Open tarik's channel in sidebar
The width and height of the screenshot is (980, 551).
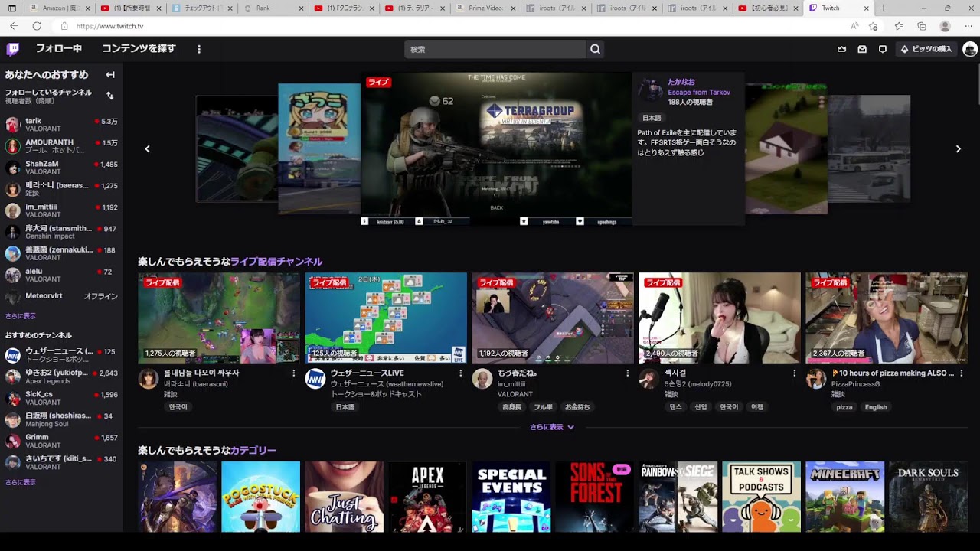61,125
